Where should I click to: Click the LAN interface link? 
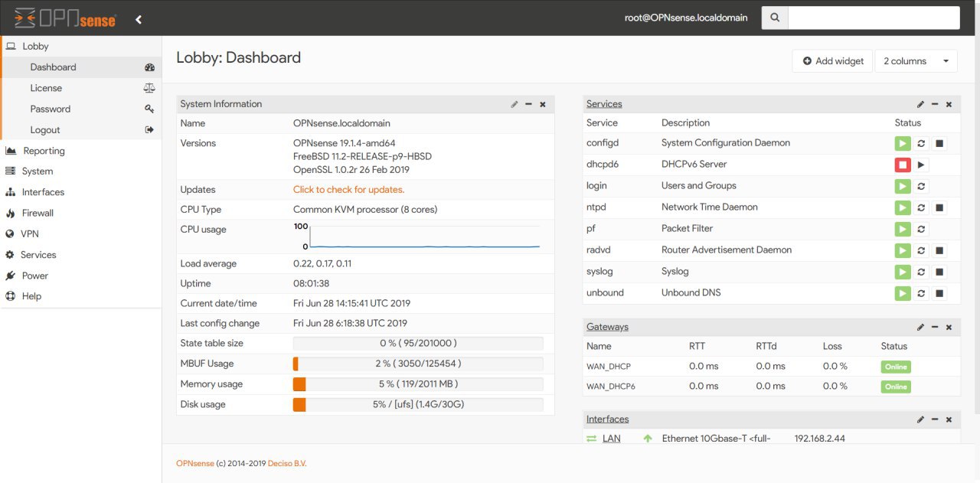(611, 439)
